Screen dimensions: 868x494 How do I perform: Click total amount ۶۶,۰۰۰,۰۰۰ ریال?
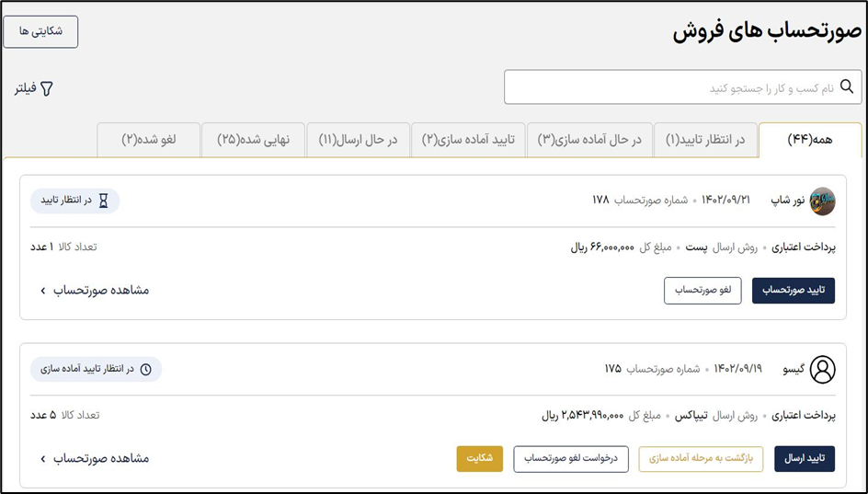click(602, 248)
